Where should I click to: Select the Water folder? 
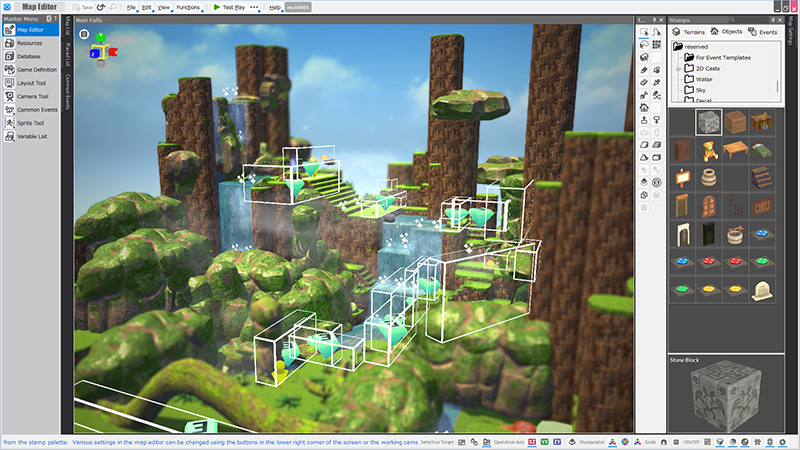click(x=698, y=79)
